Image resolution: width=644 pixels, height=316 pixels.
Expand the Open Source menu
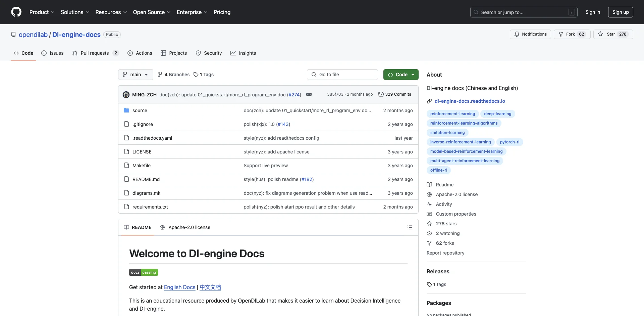pyautogui.click(x=152, y=12)
